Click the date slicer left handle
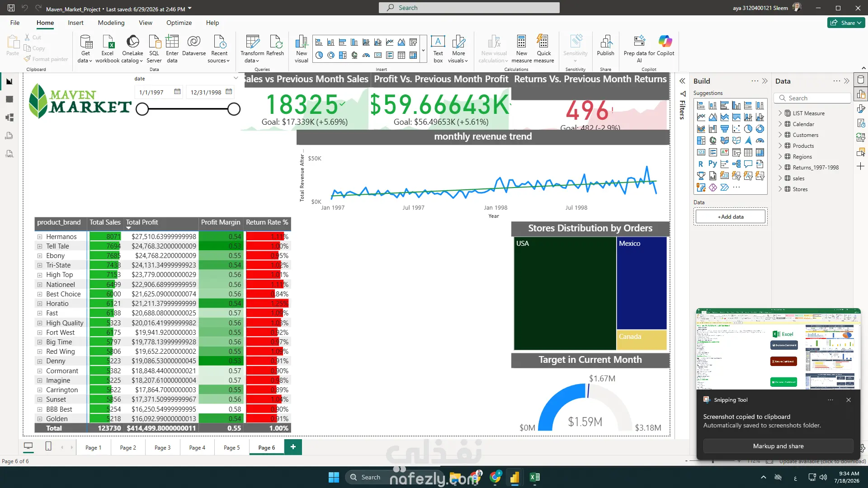868x488 pixels. (142, 109)
